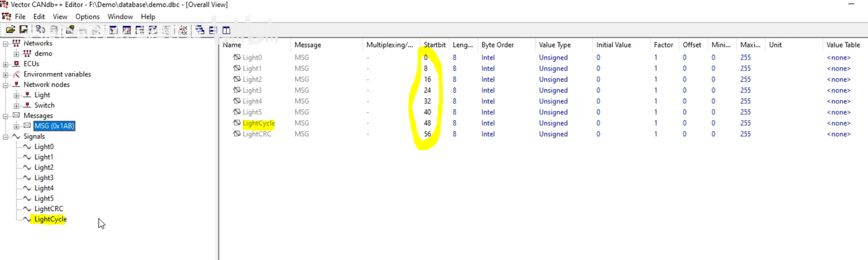Image resolution: width=868 pixels, height=260 pixels.
Task: Open the Edit menu
Action: [39, 17]
